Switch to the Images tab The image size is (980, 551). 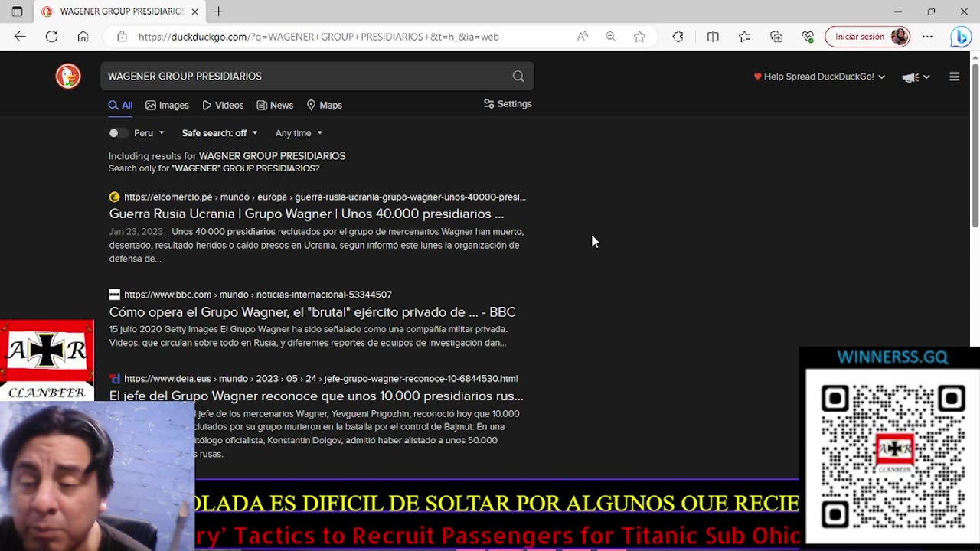pos(167,106)
